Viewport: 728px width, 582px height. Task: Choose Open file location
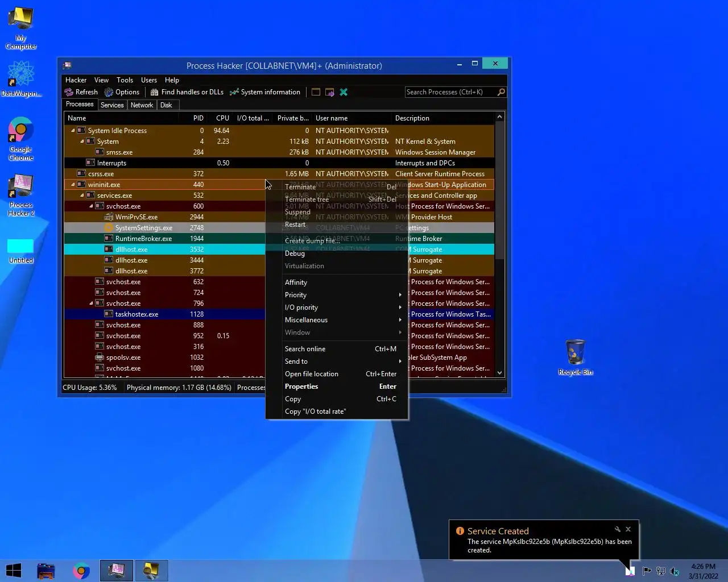tap(337, 374)
